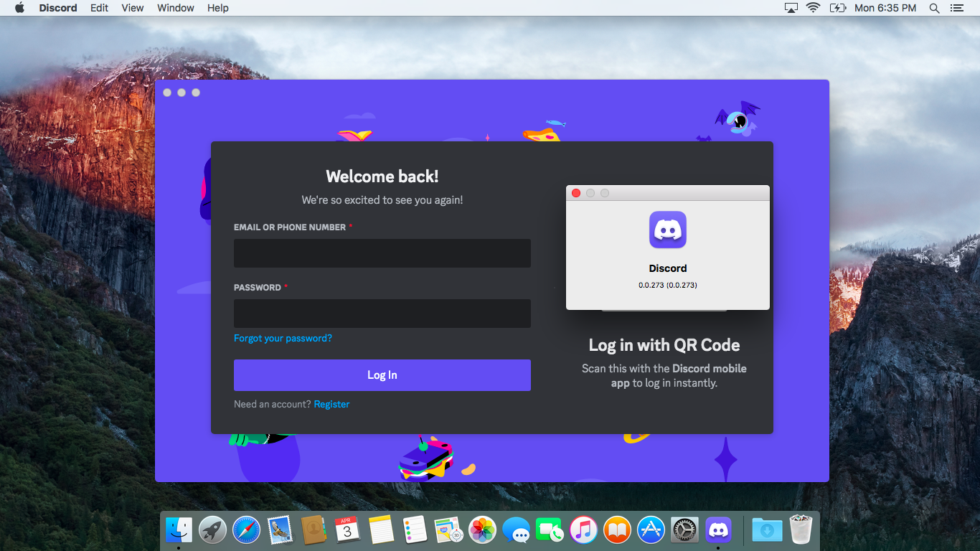This screenshot has width=980, height=551.
Task: Click the battery status icon
Action: 838,8
